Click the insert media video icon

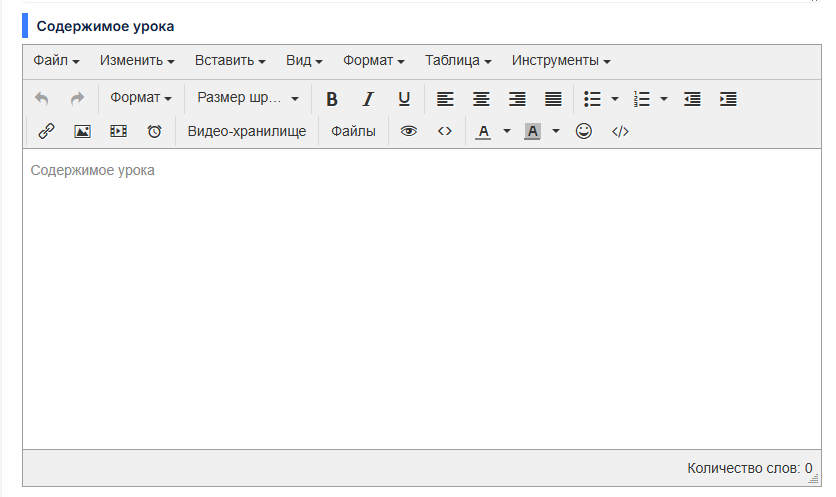click(x=118, y=131)
